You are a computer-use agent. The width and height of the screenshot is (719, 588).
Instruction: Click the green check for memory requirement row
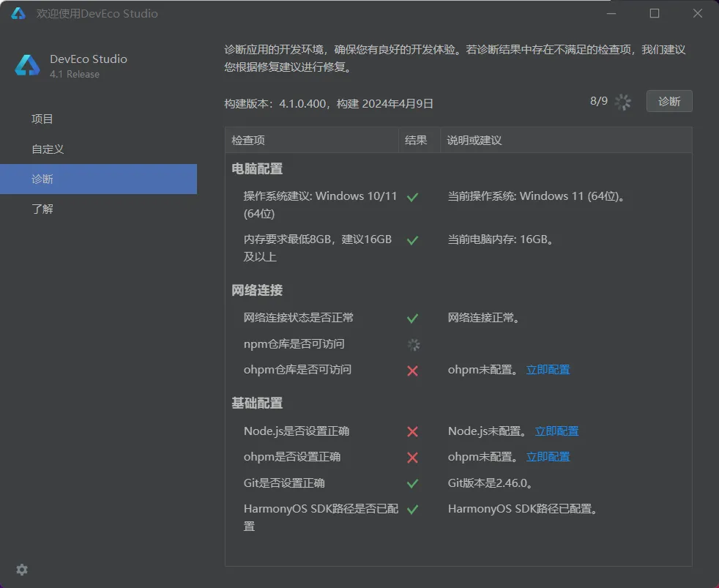412,240
